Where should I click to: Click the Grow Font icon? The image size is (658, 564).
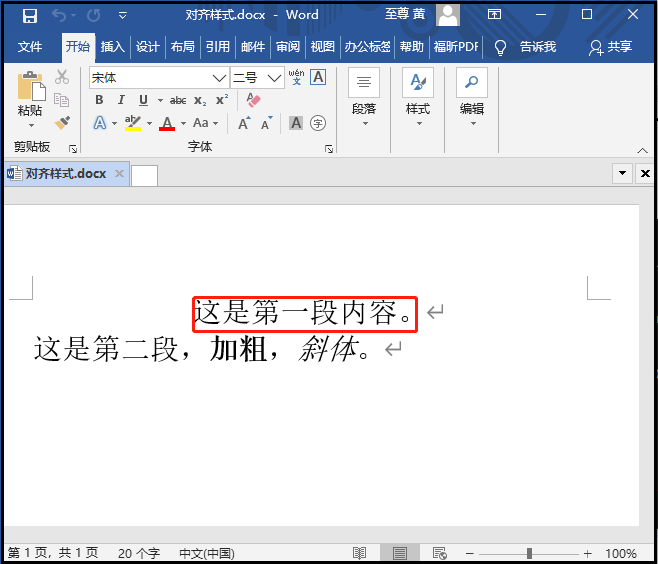[x=244, y=123]
